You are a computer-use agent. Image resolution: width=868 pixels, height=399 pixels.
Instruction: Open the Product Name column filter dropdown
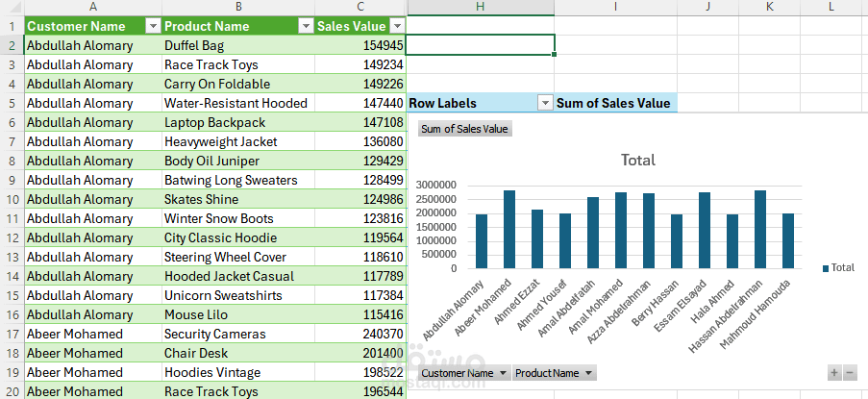click(x=306, y=26)
